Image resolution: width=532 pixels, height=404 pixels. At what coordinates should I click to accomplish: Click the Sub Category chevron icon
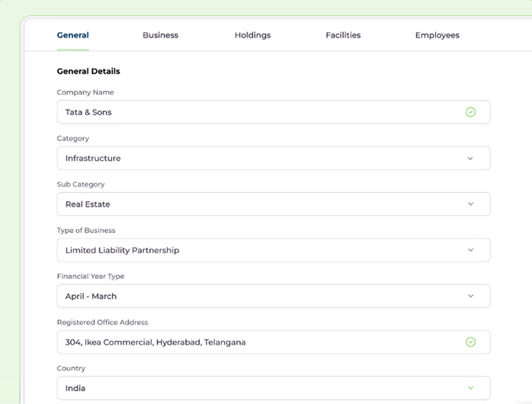click(470, 204)
